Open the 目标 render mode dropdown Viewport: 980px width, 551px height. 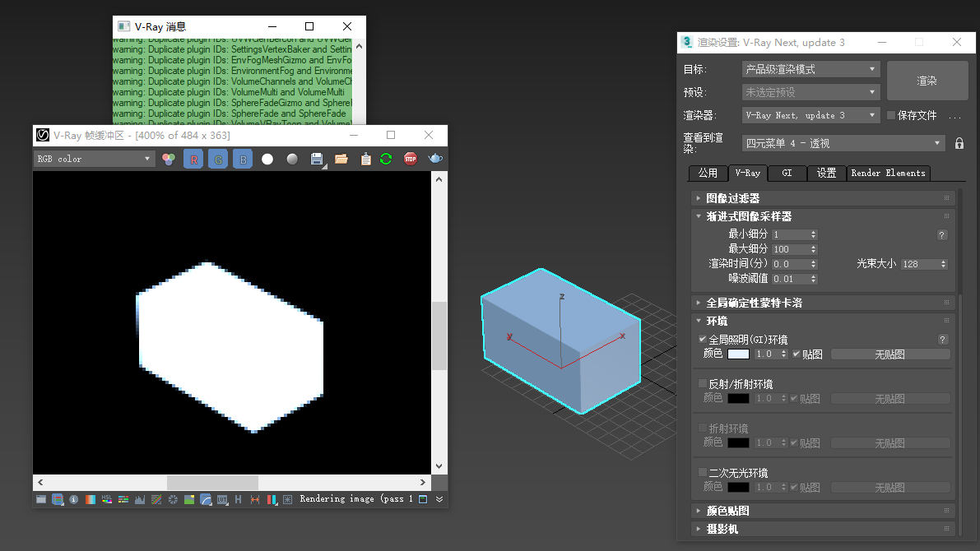[810, 69]
